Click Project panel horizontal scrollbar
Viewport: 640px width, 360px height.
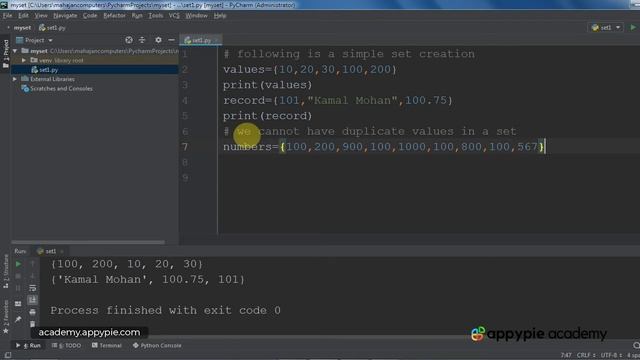click(88, 242)
